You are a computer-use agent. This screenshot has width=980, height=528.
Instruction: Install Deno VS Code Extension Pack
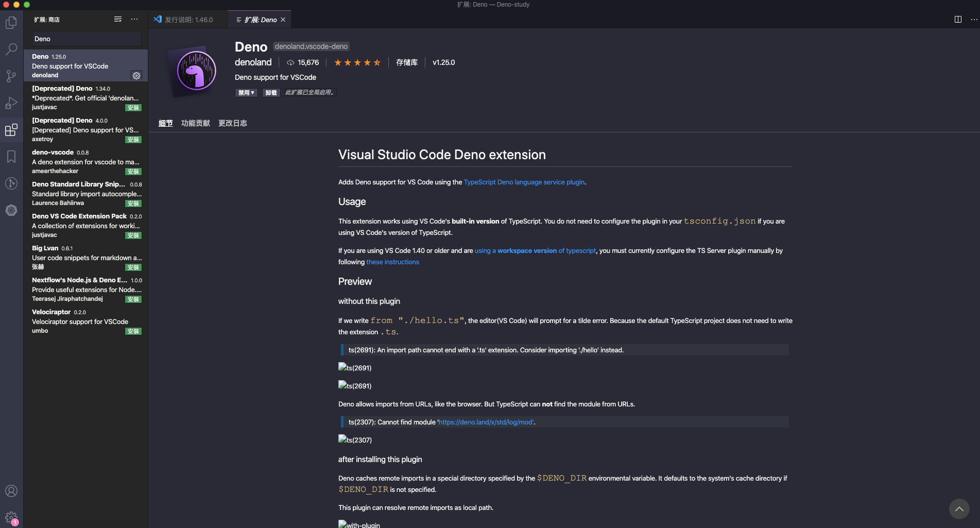[133, 235]
